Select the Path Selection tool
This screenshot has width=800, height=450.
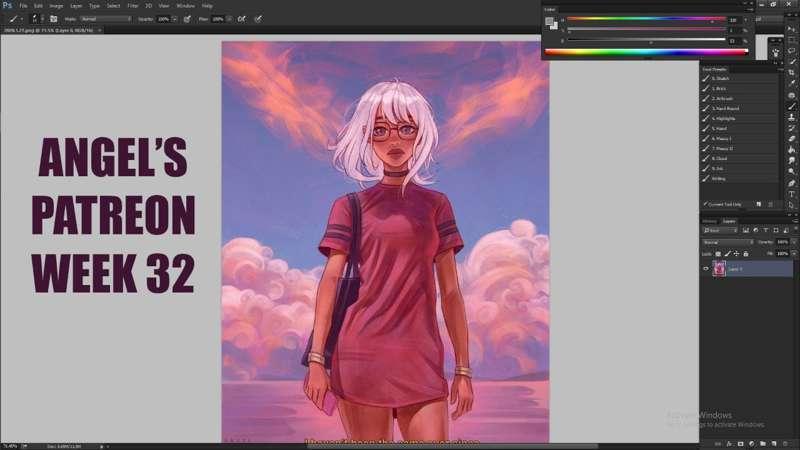[x=792, y=205]
